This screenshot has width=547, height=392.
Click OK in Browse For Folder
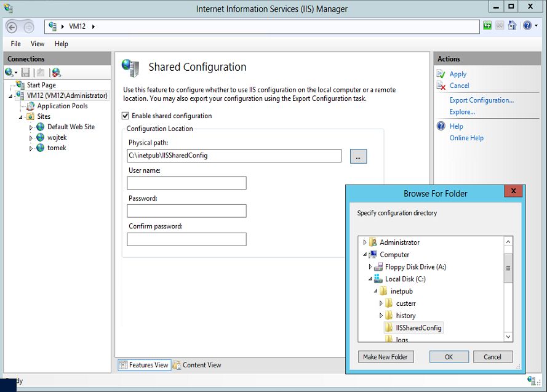pyautogui.click(x=449, y=357)
